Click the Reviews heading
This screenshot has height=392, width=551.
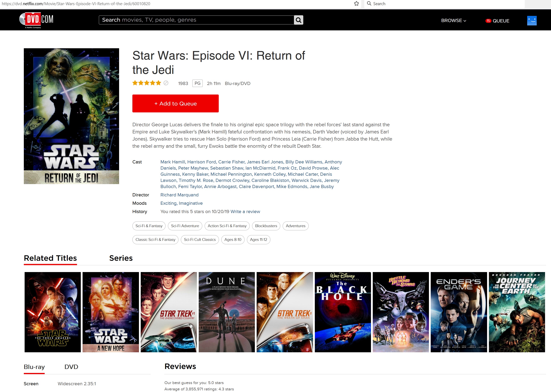(x=180, y=366)
